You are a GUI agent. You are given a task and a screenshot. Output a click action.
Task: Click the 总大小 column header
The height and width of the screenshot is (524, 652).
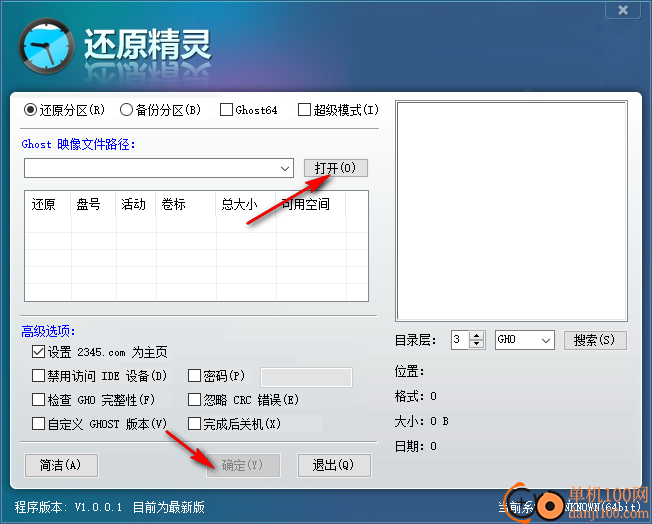(246, 204)
